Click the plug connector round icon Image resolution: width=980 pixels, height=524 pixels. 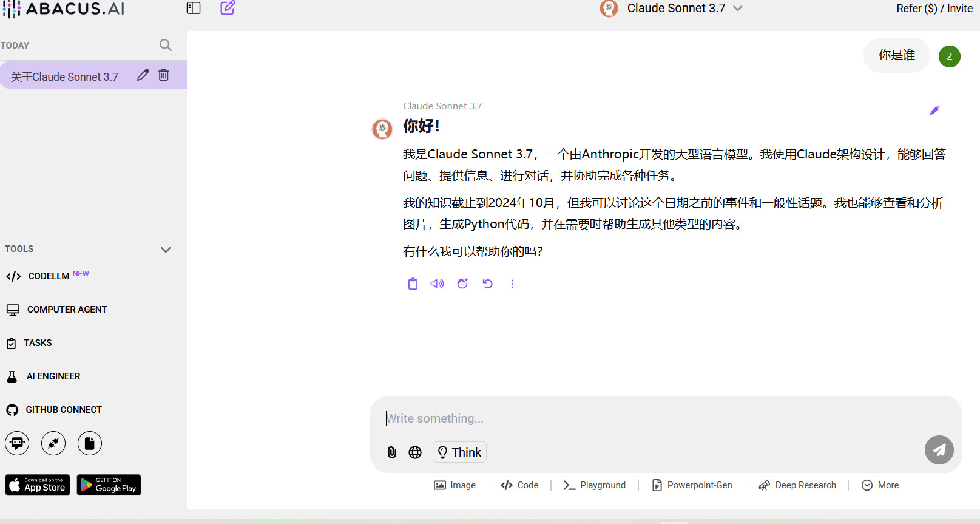(53, 443)
